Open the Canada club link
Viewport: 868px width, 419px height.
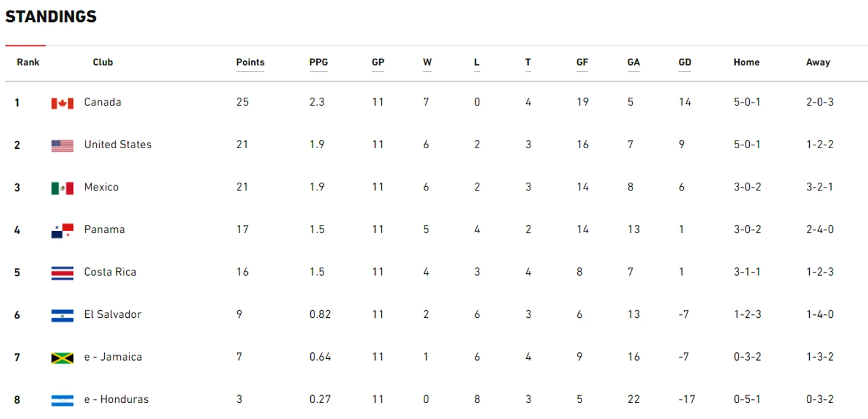pos(102,102)
